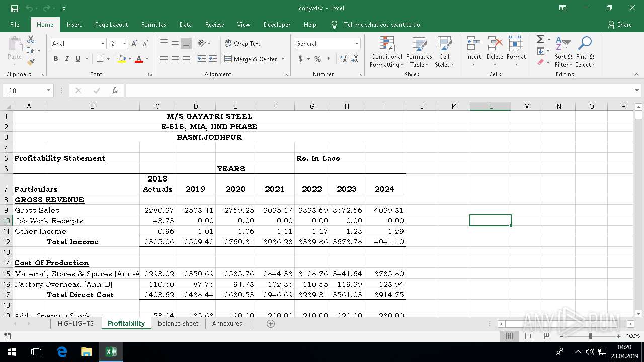Screen dimensions: 644x362
Task: Open Font settings dialog launcher
Action: pyautogui.click(x=150, y=74)
